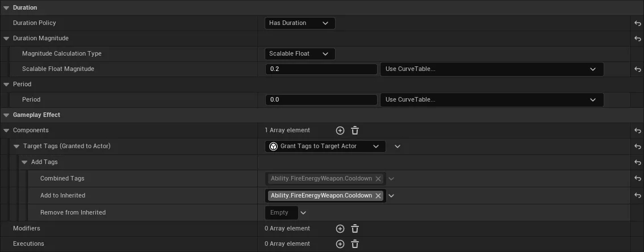Select the Ability.FireEnergyWeapon.Cooldown tag in Add to Inherited
Image resolution: width=644 pixels, height=252 pixels.
(321, 196)
